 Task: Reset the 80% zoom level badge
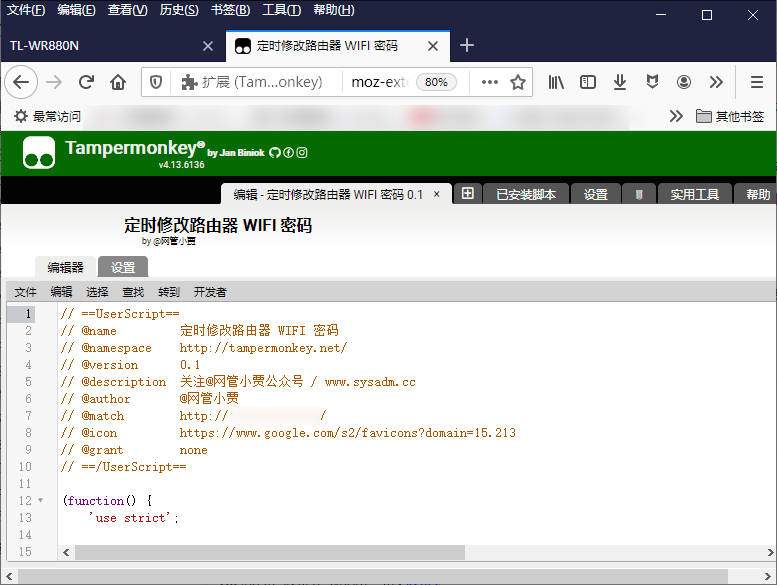click(436, 82)
